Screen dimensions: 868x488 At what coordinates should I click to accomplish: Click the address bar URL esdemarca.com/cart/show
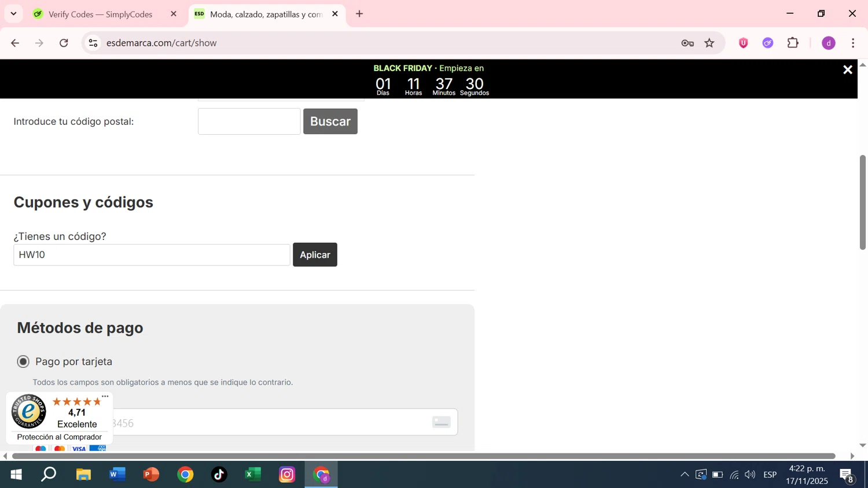(161, 43)
